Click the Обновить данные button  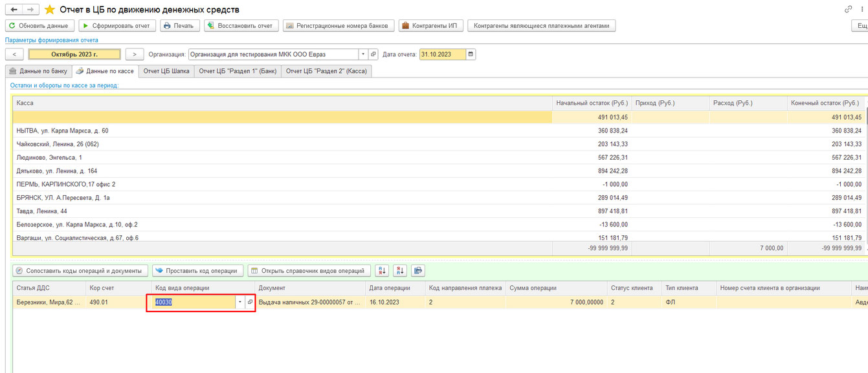tap(39, 26)
